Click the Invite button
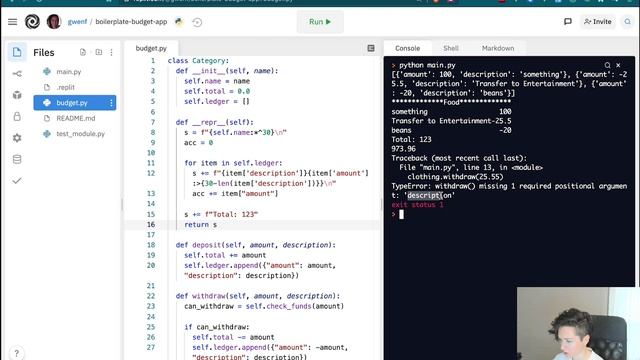The height and width of the screenshot is (360, 640). (x=598, y=22)
